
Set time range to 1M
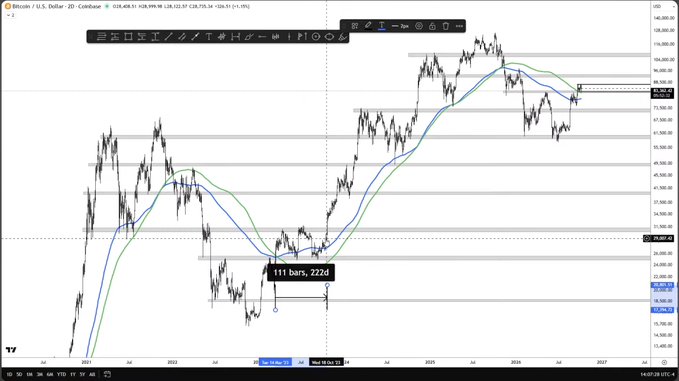(x=29, y=374)
